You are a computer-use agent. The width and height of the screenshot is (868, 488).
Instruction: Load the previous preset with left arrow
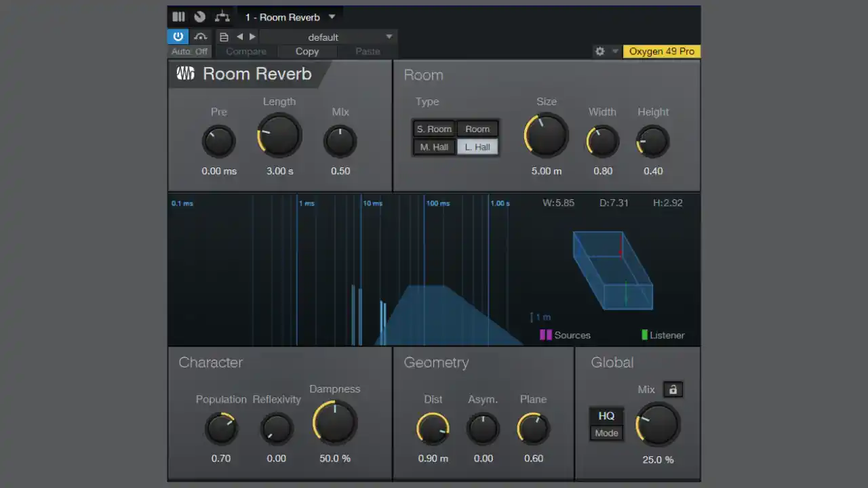click(x=239, y=37)
